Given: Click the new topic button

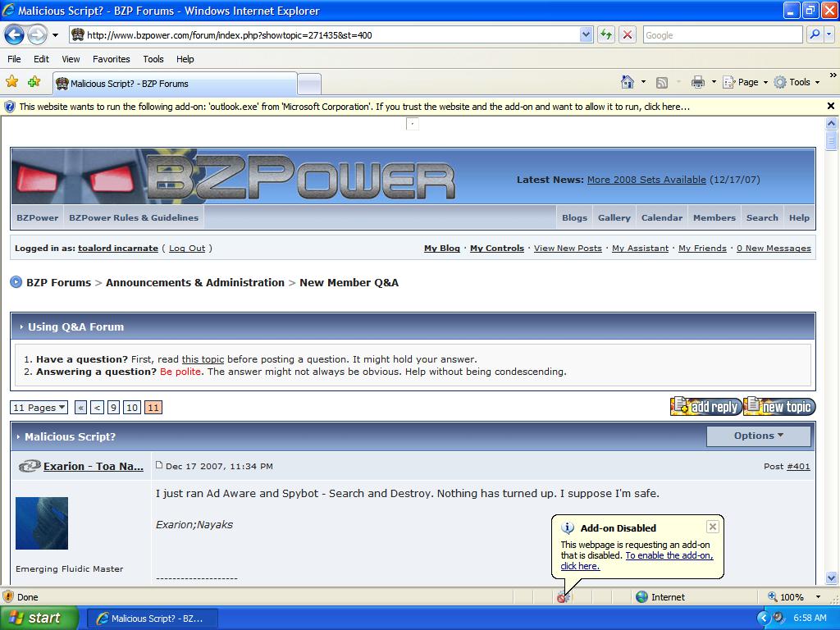Looking at the screenshot, I should tap(779, 407).
